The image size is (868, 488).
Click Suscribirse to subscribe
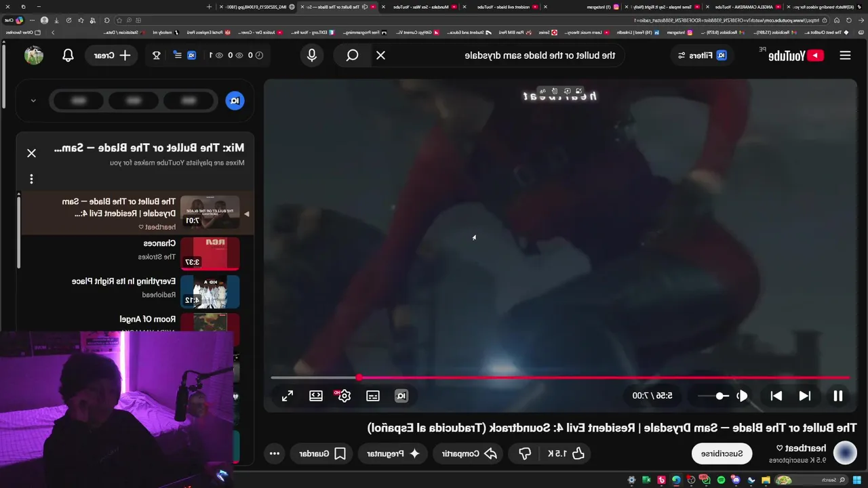(722, 453)
